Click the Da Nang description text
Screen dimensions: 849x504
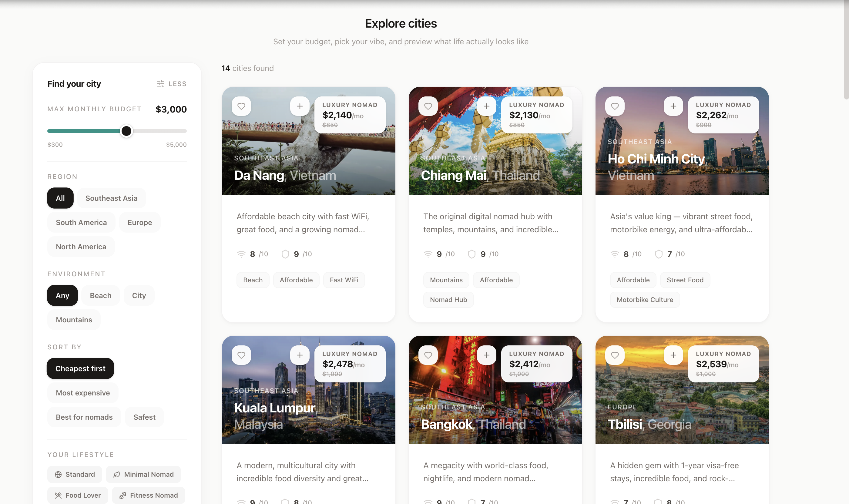[303, 223]
